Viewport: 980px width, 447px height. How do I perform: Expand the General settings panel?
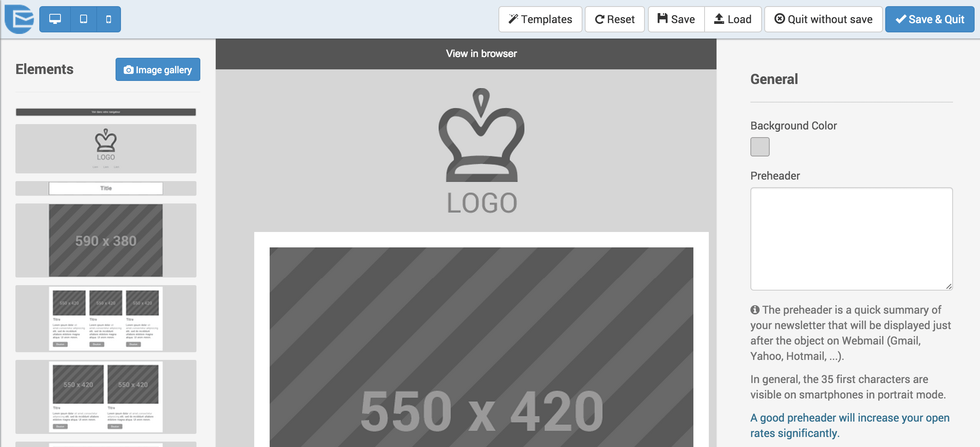(774, 79)
